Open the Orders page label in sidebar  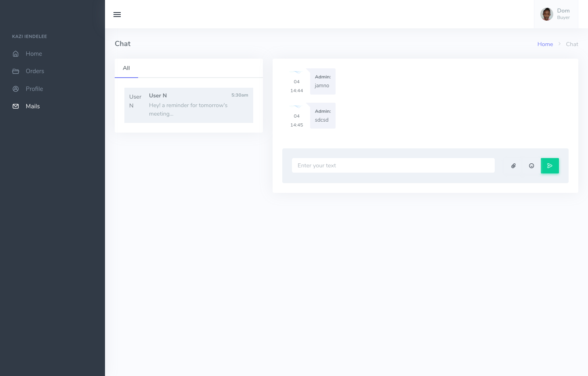point(35,71)
